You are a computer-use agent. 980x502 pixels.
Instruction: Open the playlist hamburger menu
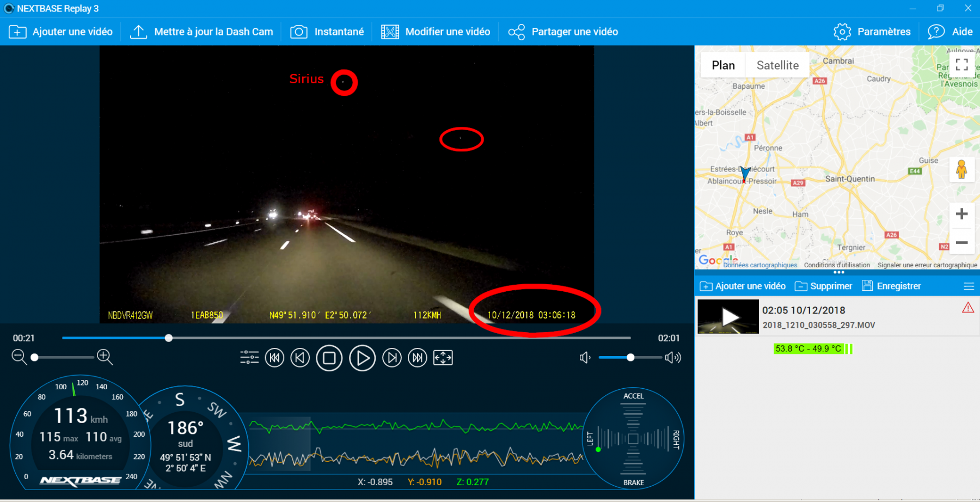pos(969,286)
